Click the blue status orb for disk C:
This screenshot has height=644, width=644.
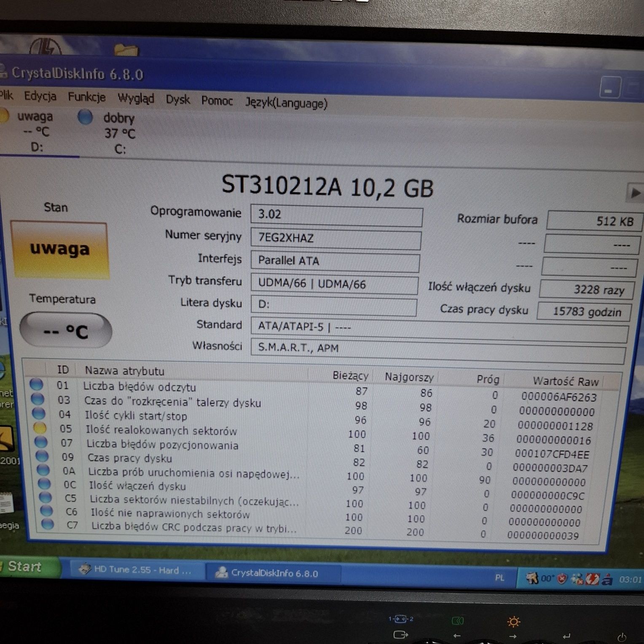(85, 117)
